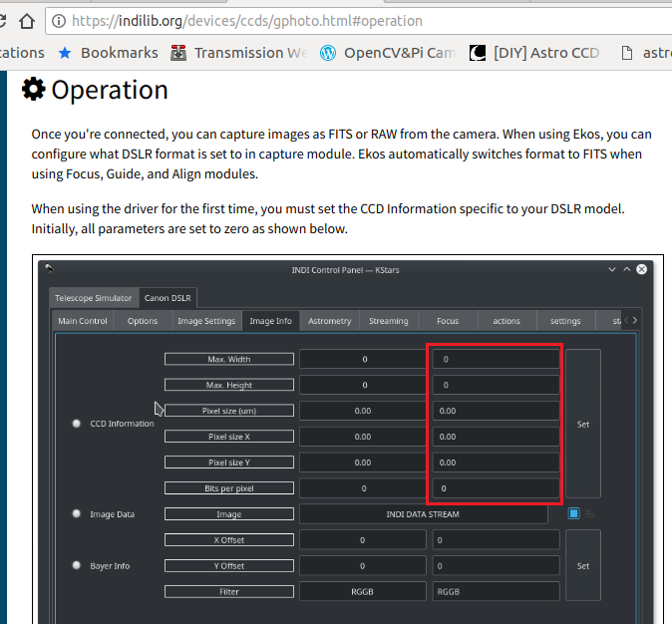Screen dimensions: 672x624
Task: Open the Astrometry tab
Action: (330, 321)
